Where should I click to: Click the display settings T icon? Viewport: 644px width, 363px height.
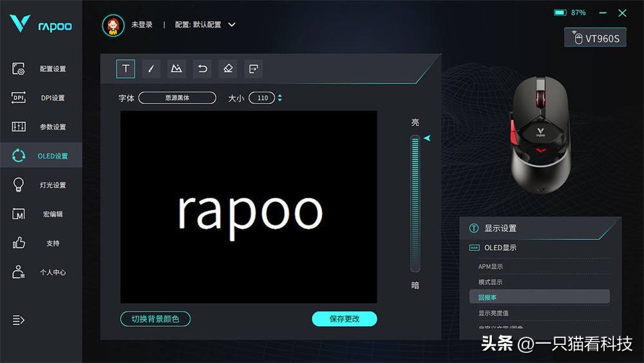pyautogui.click(x=474, y=228)
